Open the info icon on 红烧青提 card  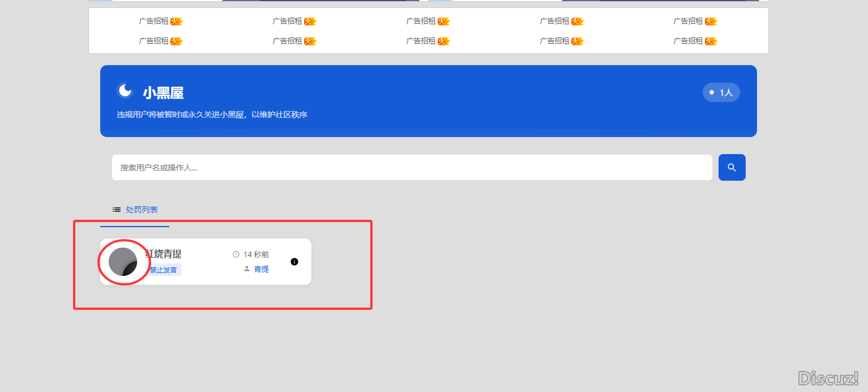point(294,262)
